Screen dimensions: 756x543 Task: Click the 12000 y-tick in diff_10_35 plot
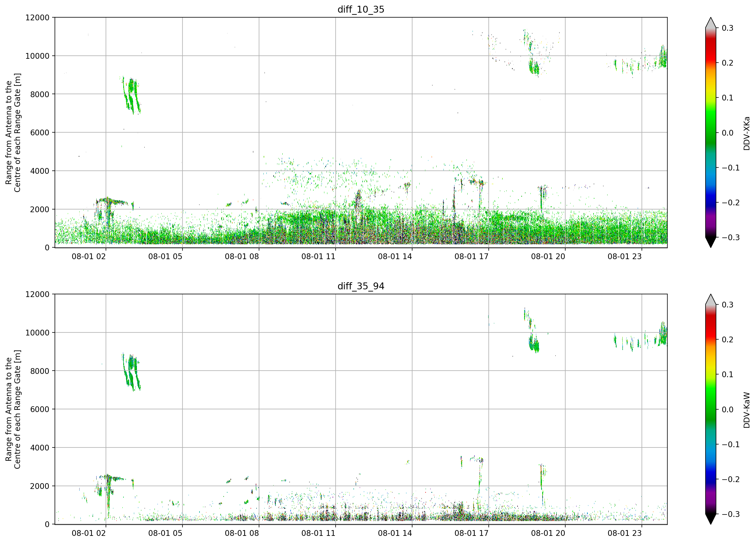click(37, 17)
